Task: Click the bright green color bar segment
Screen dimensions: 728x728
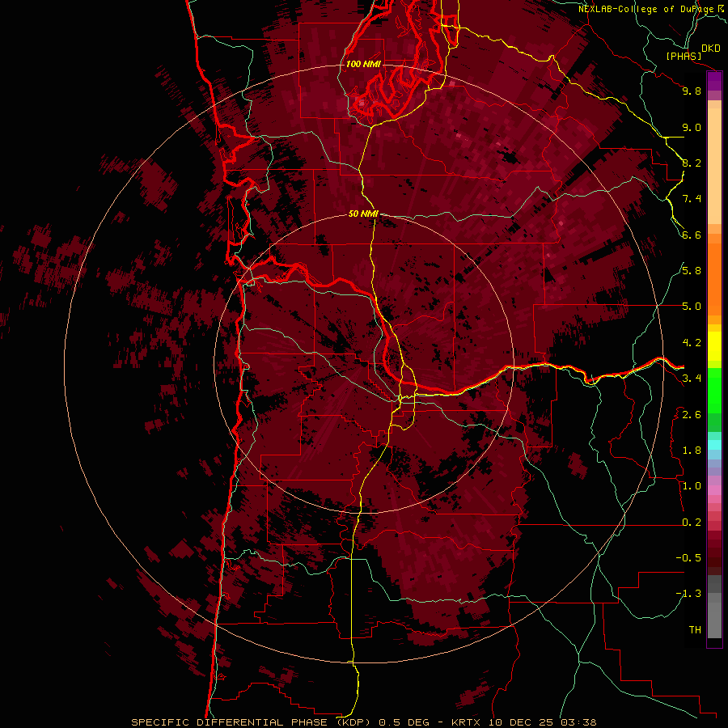Action: click(714, 391)
